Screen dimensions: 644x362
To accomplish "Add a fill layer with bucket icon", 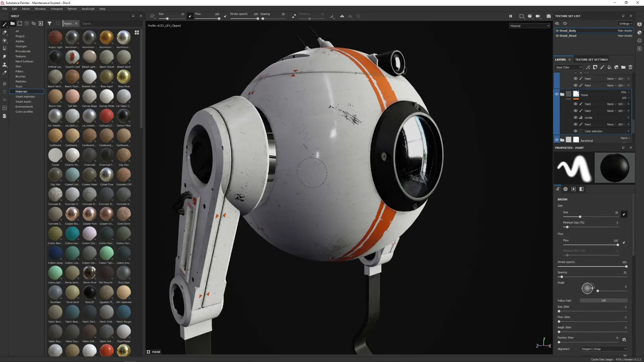I will pyautogui.click(x=609, y=67).
